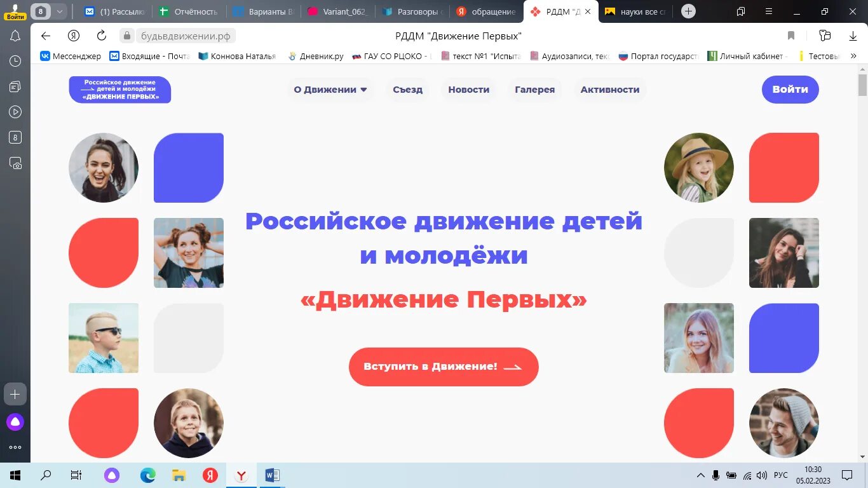The width and height of the screenshot is (868, 488).
Task: Open sidebar more options three dots
Action: click(x=15, y=447)
